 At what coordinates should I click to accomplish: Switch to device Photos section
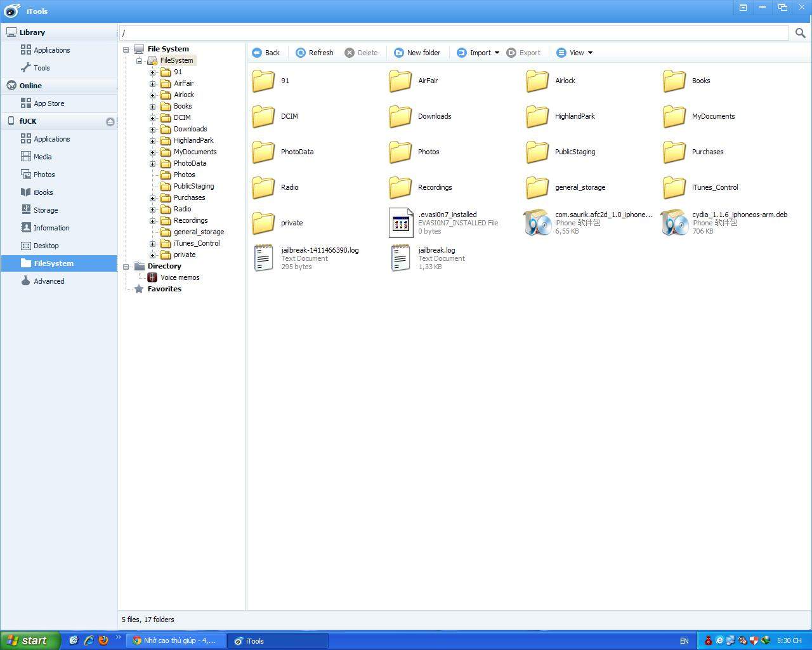(44, 175)
